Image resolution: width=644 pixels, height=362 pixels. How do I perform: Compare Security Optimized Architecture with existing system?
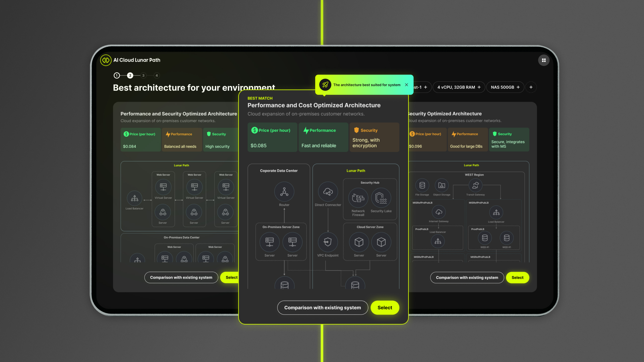point(467,278)
